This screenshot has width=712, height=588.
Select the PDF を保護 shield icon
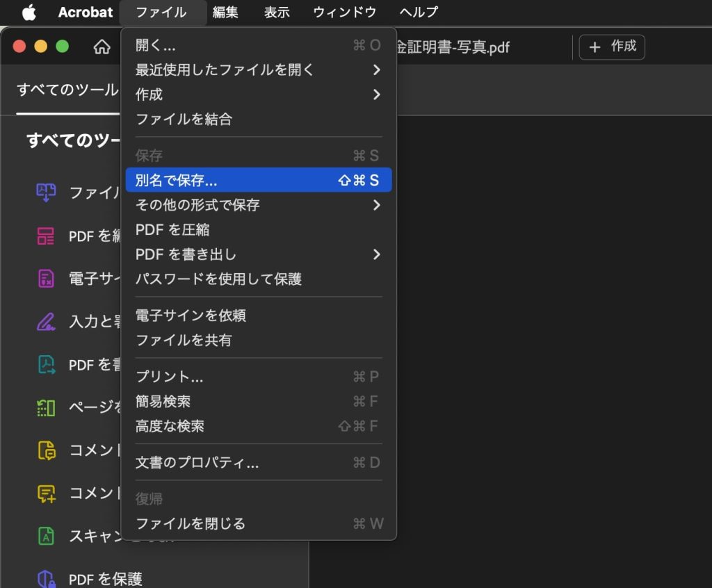point(46,579)
